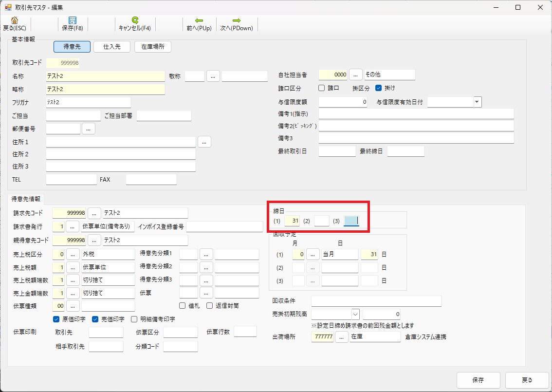Enable the 諸口 checkbox
The height and width of the screenshot is (392, 552).
[322, 88]
